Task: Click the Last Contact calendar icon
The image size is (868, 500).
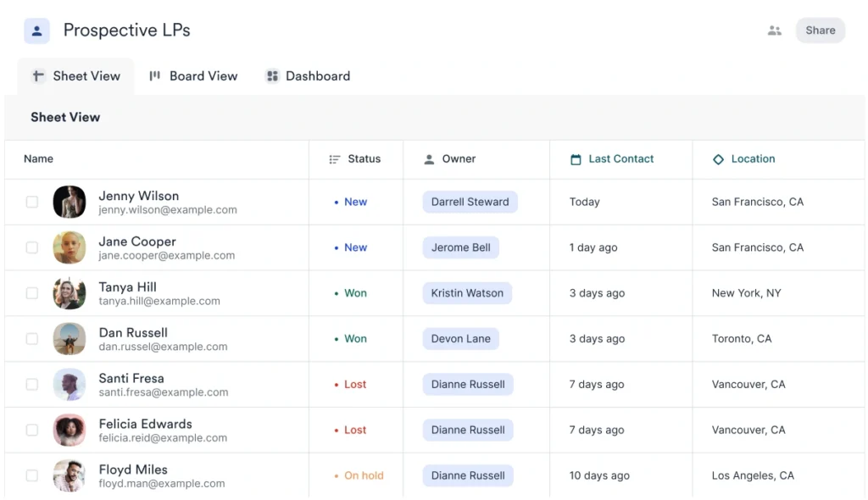Action: (576, 159)
